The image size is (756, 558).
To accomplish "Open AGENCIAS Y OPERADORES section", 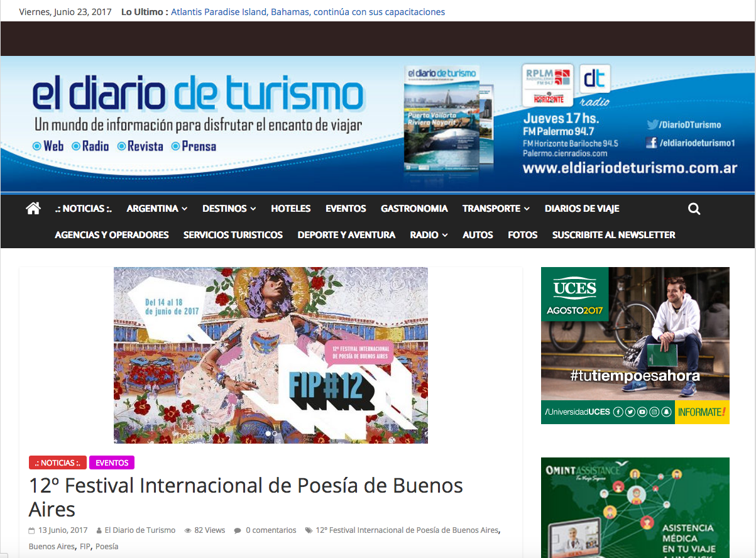I will [112, 235].
